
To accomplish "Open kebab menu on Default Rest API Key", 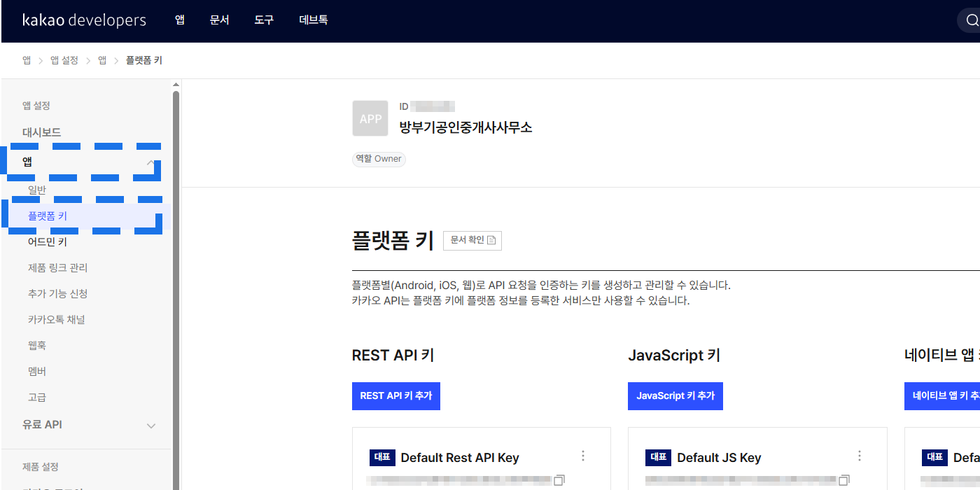I will pyautogui.click(x=583, y=456).
